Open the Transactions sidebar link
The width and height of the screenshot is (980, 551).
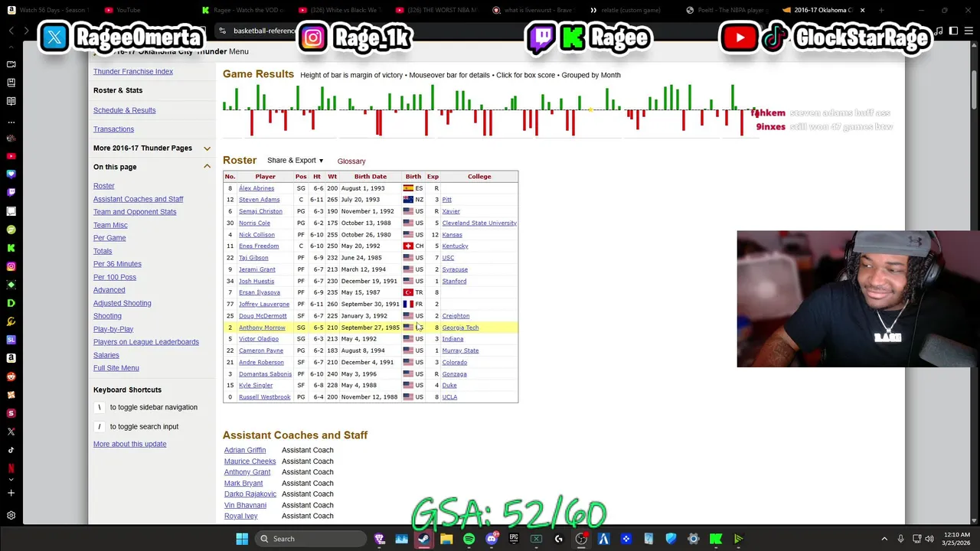(x=113, y=129)
